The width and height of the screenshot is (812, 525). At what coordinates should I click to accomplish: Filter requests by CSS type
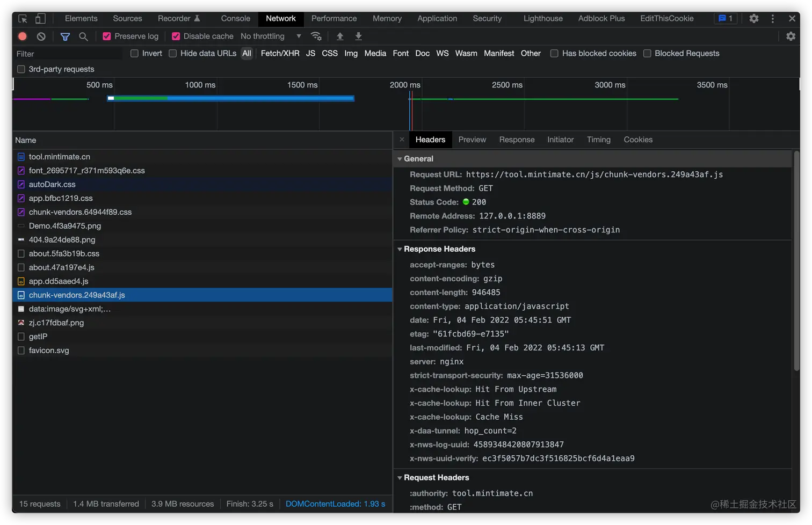click(x=330, y=54)
